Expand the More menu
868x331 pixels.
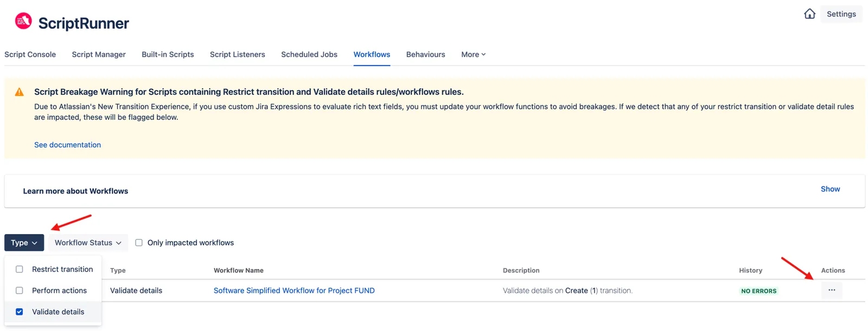473,55
